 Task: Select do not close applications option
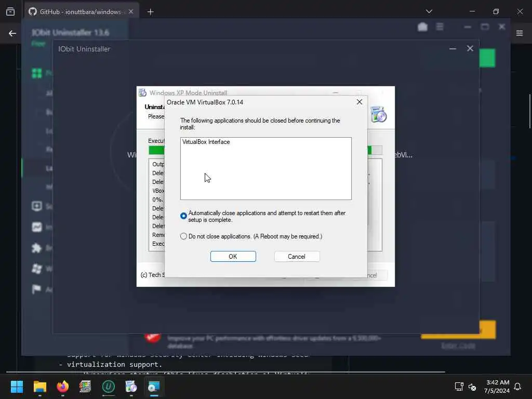point(183,236)
